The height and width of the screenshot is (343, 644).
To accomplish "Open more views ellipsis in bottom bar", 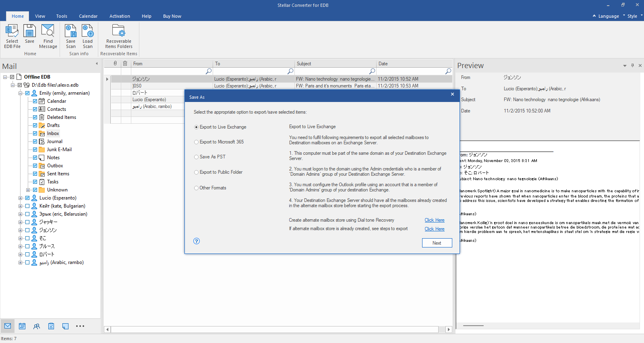I will 80,326.
